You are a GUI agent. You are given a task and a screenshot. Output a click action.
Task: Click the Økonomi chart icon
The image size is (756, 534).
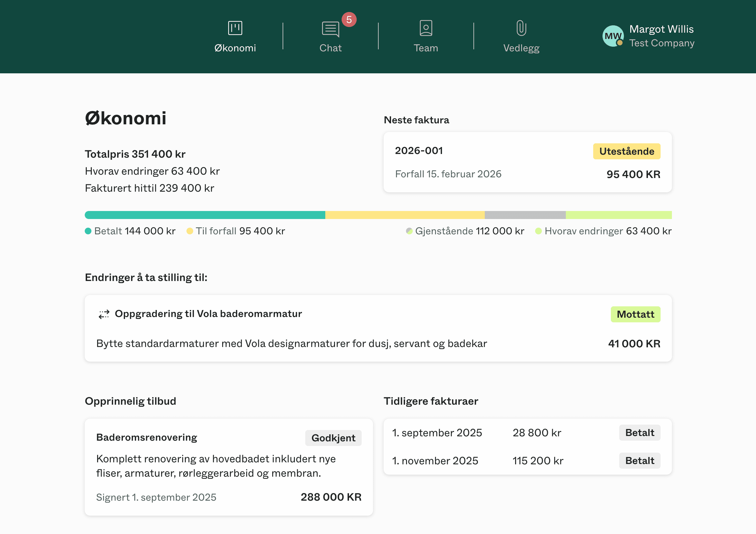pos(235,28)
